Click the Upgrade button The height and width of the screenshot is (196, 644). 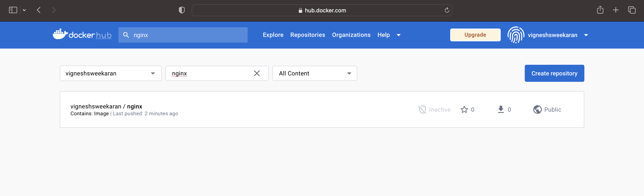pyautogui.click(x=475, y=35)
